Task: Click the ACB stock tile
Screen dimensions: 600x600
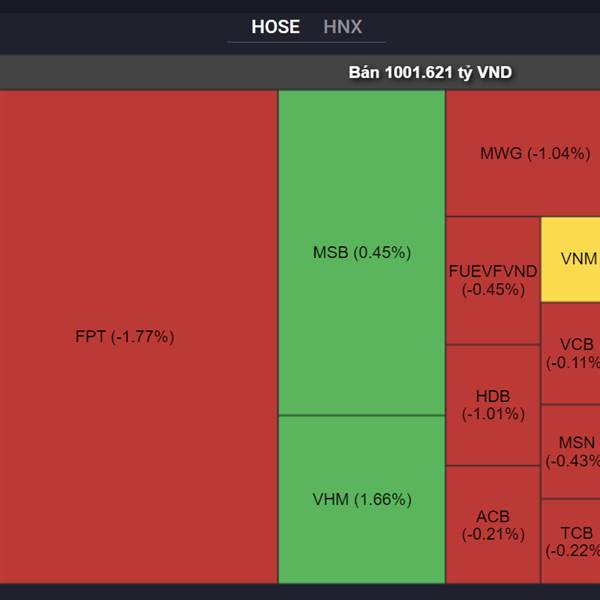Action: click(493, 525)
